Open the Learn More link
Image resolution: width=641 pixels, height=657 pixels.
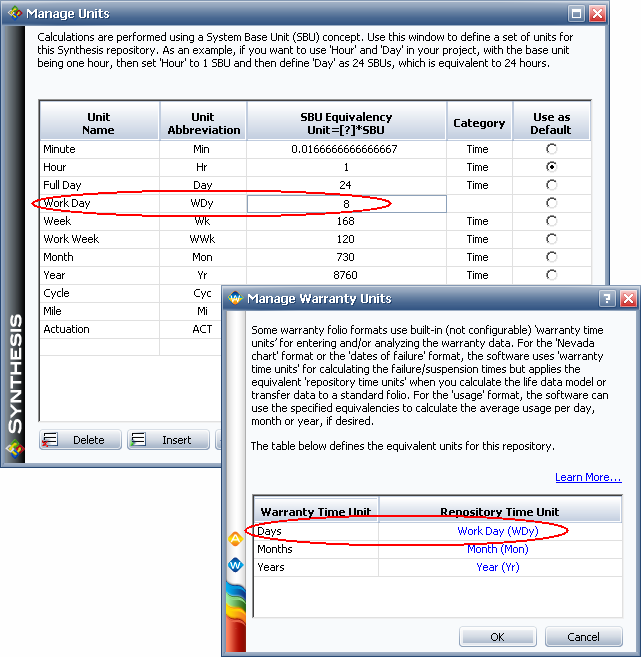click(x=588, y=477)
